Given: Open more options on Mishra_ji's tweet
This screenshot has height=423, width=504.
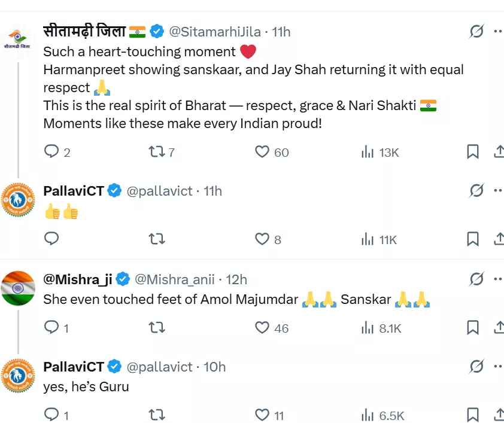Looking at the screenshot, I should (x=497, y=279).
